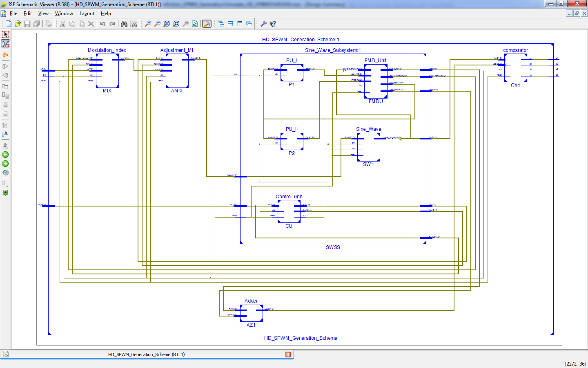Click the HD_SPWM_Generation_Scheme:1 title label
This screenshot has width=588, height=368.
click(301, 40)
